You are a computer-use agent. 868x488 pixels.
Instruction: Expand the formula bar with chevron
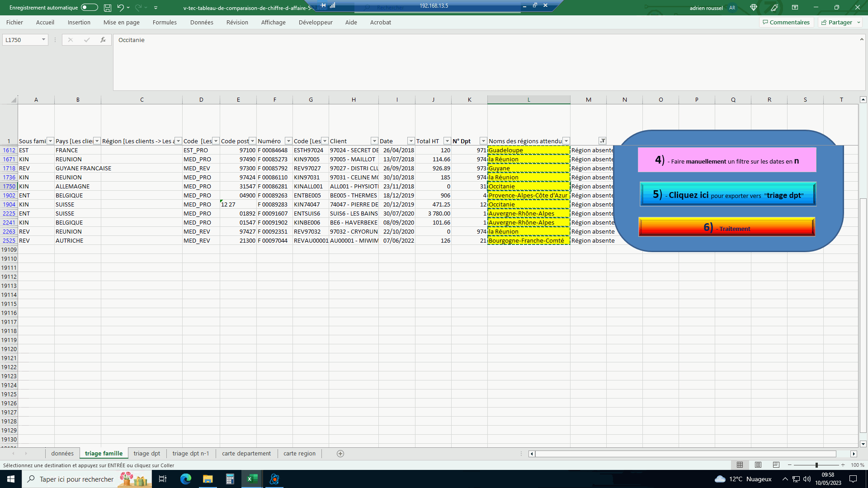pyautogui.click(x=862, y=40)
